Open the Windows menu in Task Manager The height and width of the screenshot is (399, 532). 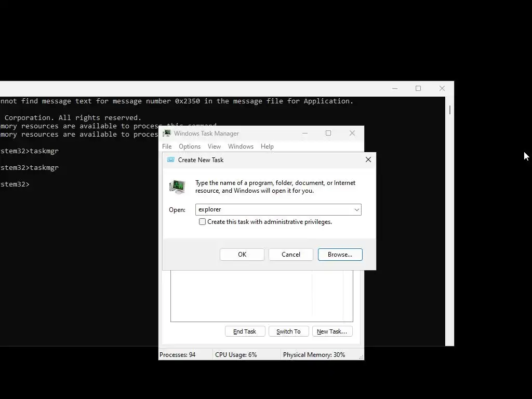pyautogui.click(x=241, y=146)
